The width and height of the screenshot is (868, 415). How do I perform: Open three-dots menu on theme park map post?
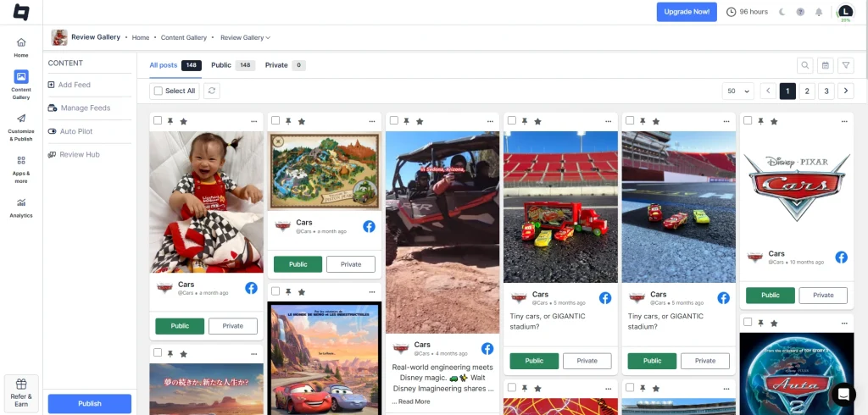[x=371, y=121]
